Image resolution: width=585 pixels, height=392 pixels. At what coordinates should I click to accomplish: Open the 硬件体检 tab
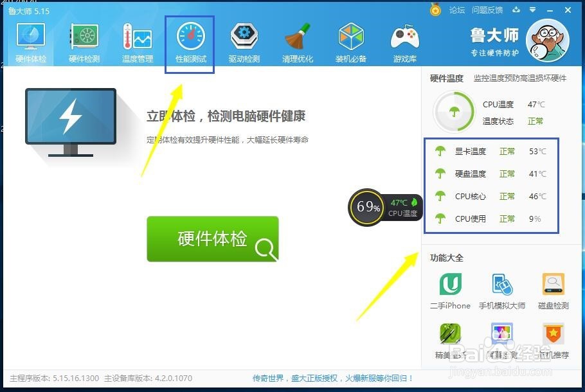[x=31, y=43]
